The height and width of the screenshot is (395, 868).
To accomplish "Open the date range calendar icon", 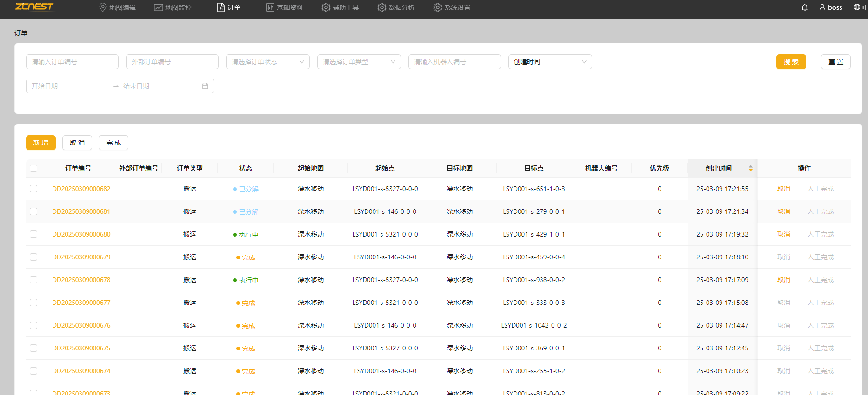I will [x=205, y=86].
